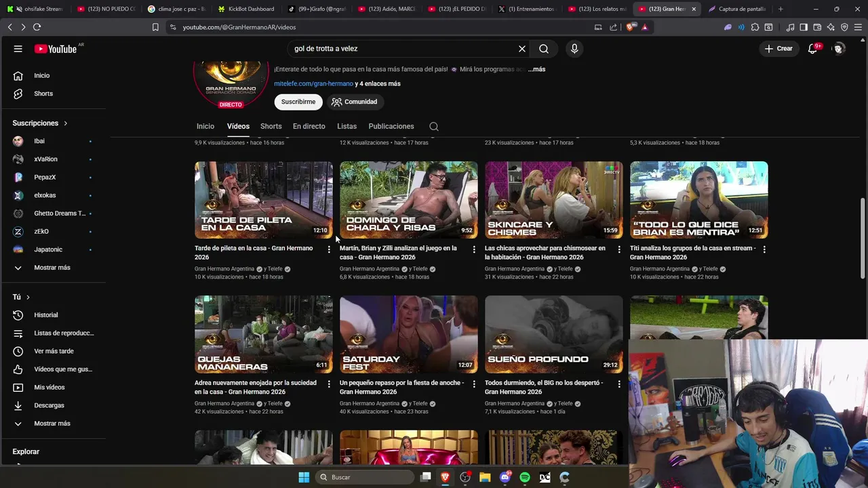868x488 pixels.
Task: Switch to the Inicio channel tab
Action: pos(205,127)
